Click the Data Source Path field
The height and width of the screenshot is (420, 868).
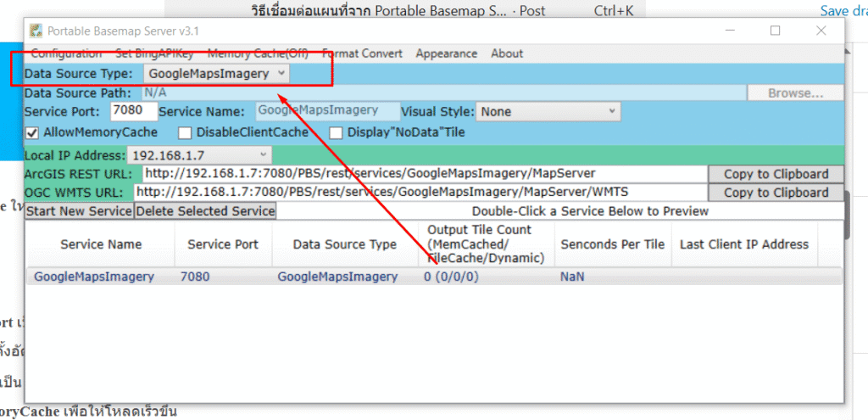(442, 92)
